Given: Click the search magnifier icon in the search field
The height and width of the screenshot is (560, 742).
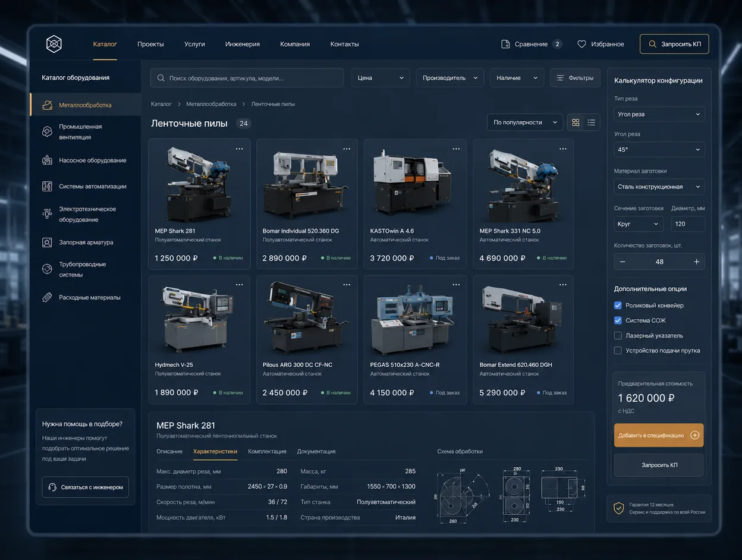Looking at the screenshot, I should (x=161, y=78).
